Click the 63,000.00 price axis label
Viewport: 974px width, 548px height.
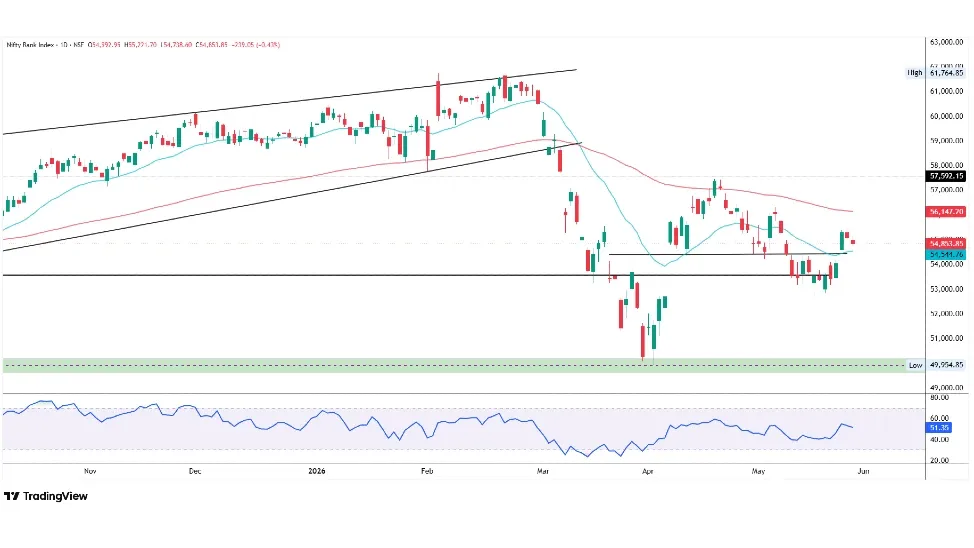click(x=947, y=42)
